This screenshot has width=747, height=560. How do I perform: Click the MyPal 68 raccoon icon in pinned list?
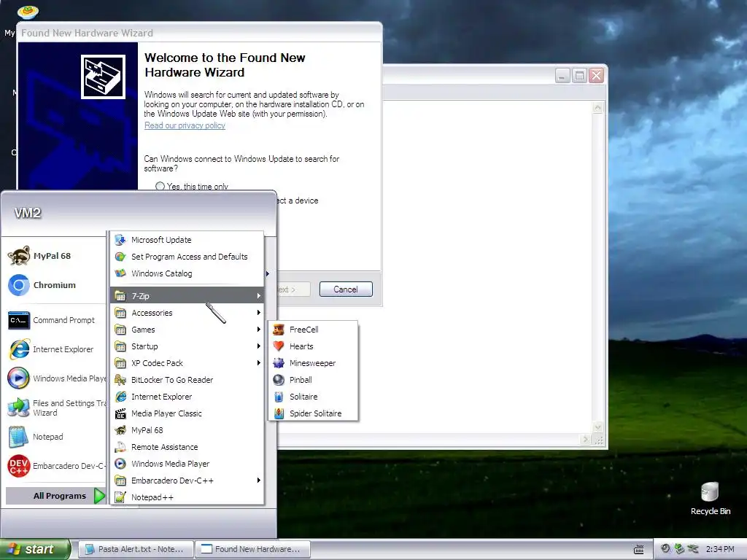click(x=18, y=256)
